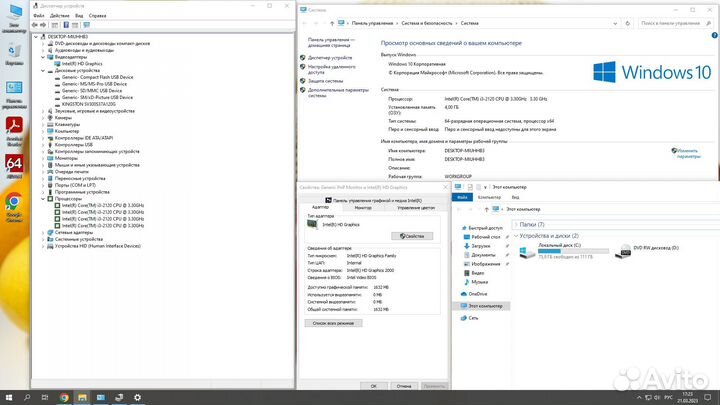Open File Explorer from the taskbar
Viewport: 720px width, 405px height.
[x=82, y=398]
